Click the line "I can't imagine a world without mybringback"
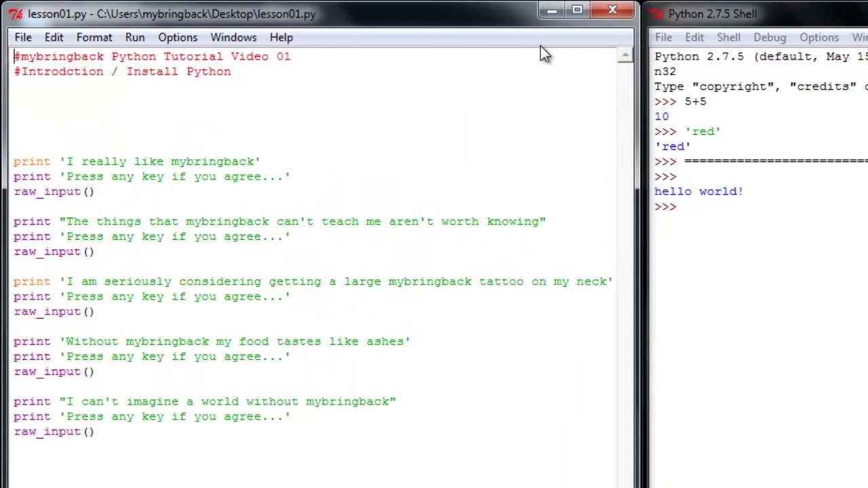The image size is (868, 488). coord(205,401)
